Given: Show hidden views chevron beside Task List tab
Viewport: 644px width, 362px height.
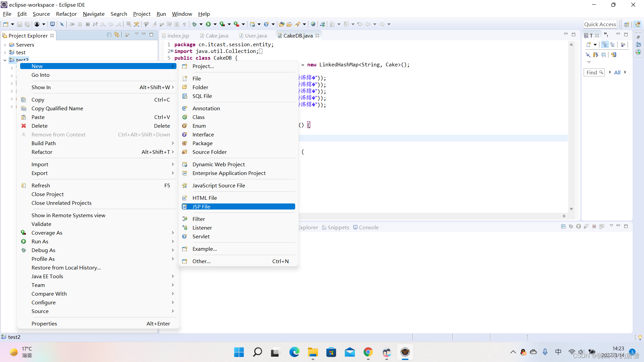Looking at the screenshot, I should click(x=606, y=35).
